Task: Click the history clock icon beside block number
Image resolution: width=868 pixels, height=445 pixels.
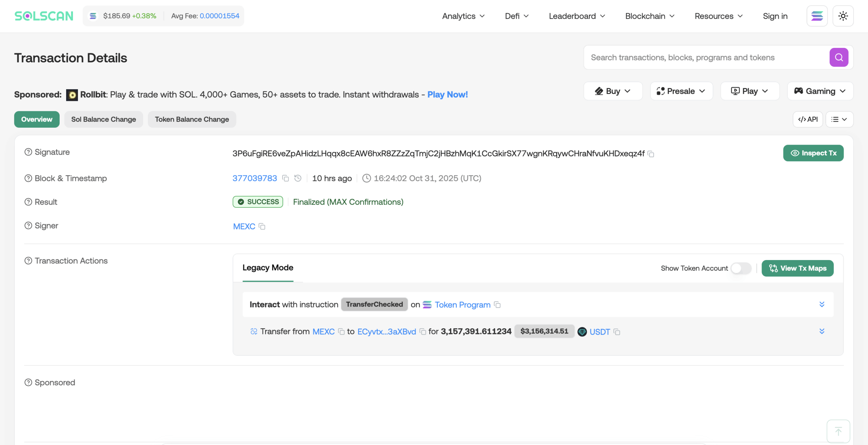Action: (298, 179)
